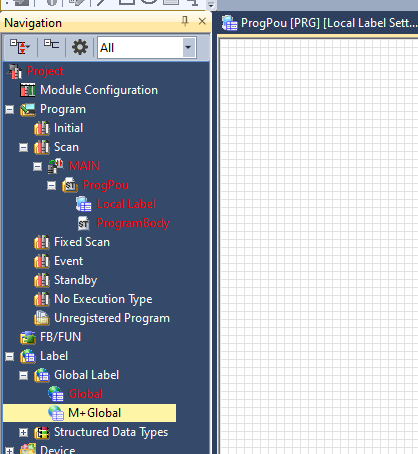The height and width of the screenshot is (454, 418).
Task: Click the Module Configuration icon
Action: tap(27, 90)
